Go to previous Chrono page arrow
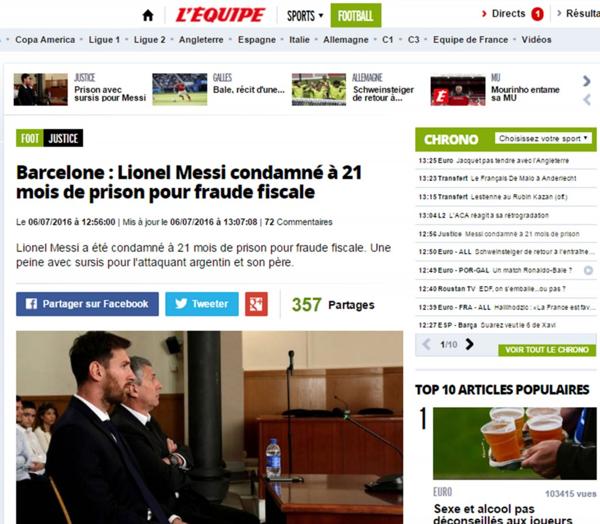 pos(427,344)
